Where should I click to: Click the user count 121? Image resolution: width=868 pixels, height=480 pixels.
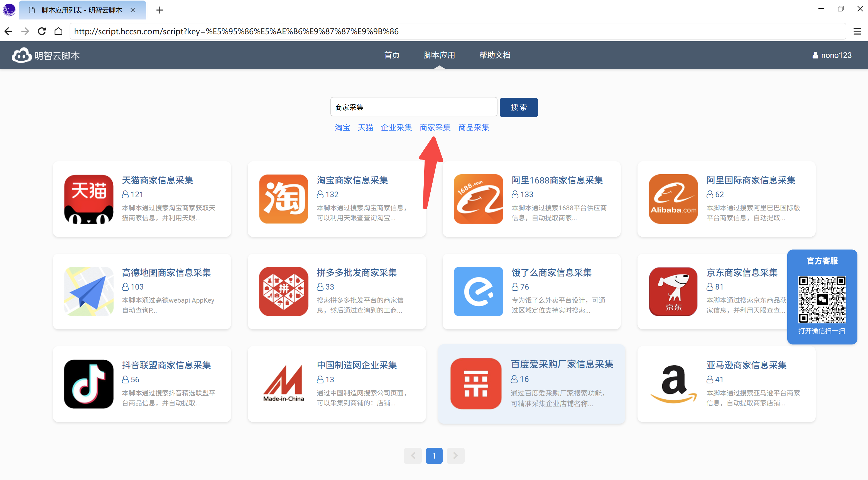click(137, 195)
